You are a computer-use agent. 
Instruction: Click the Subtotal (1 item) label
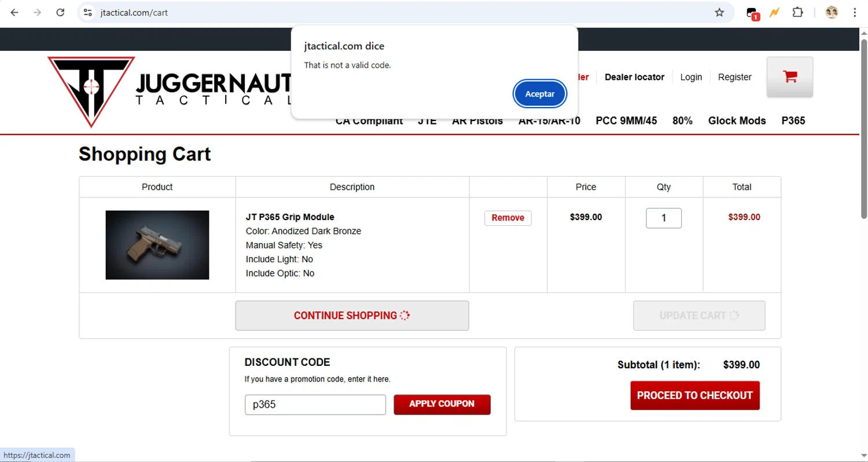tap(659, 365)
